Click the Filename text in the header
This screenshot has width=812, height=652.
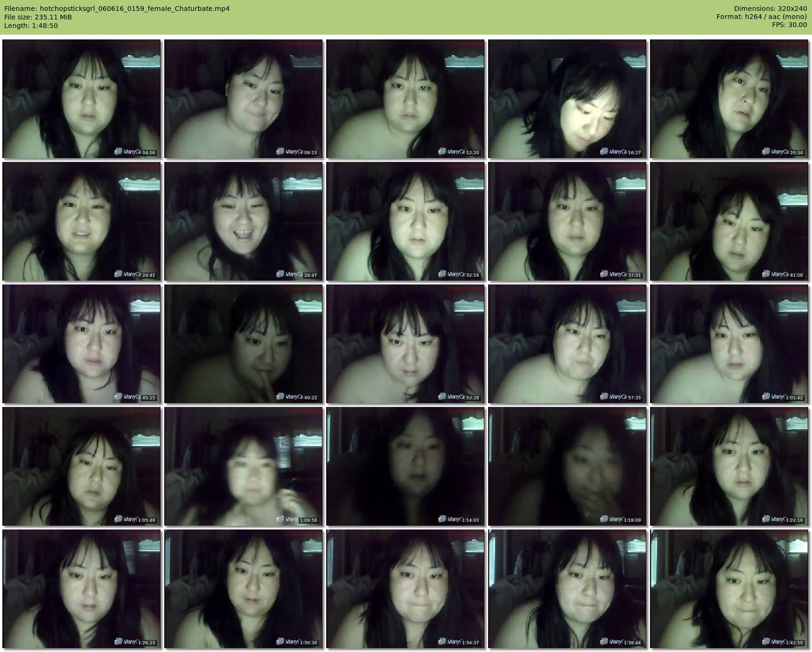pyautogui.click(x=117, y=9)
